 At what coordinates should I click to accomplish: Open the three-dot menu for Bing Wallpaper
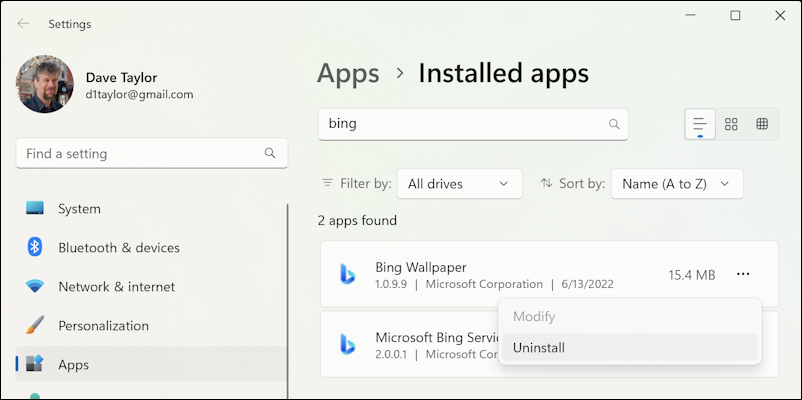point(743,275)
